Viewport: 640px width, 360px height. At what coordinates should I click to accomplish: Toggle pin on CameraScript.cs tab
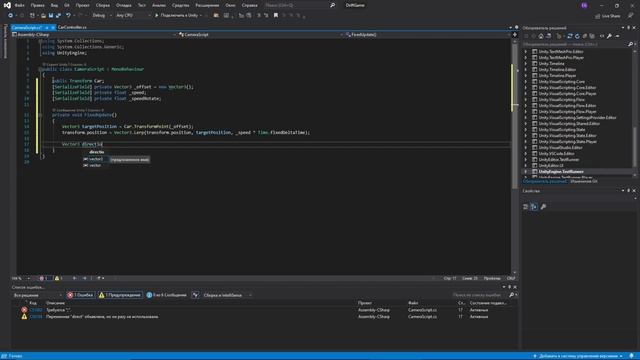(x=47, y=27)
